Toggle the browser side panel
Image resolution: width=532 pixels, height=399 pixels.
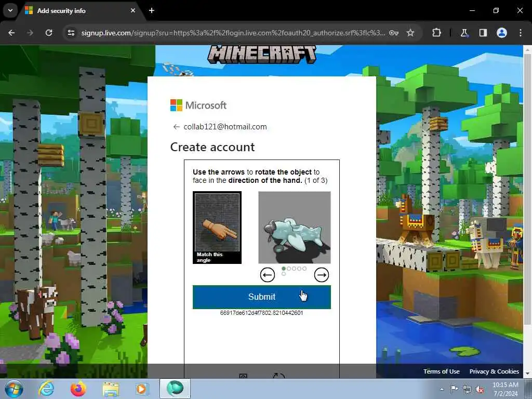pyautogui.click(x=483, y=33)
